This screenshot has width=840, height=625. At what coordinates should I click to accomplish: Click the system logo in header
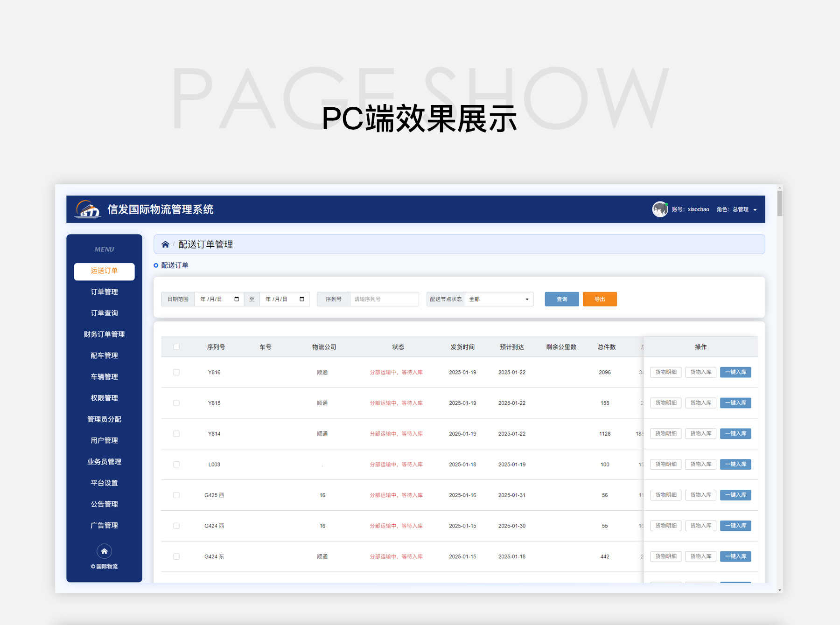(x=88, y=209)
